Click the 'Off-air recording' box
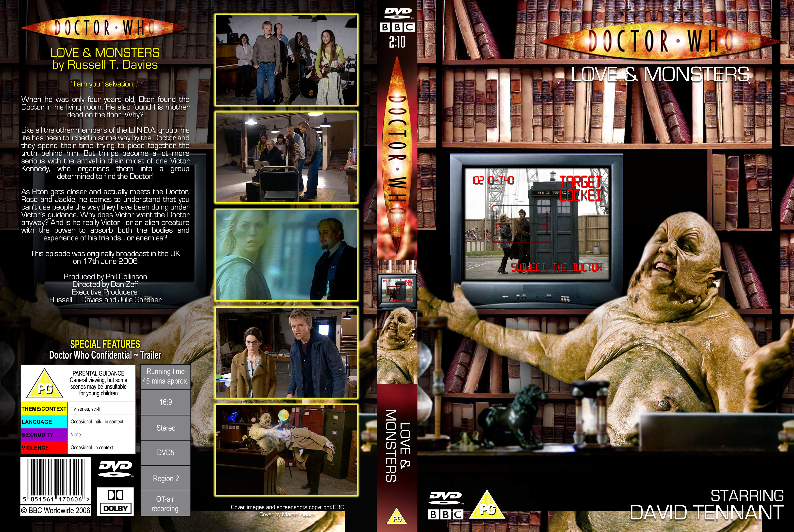The height and width of the screenshot is (532, 794). 165,504
